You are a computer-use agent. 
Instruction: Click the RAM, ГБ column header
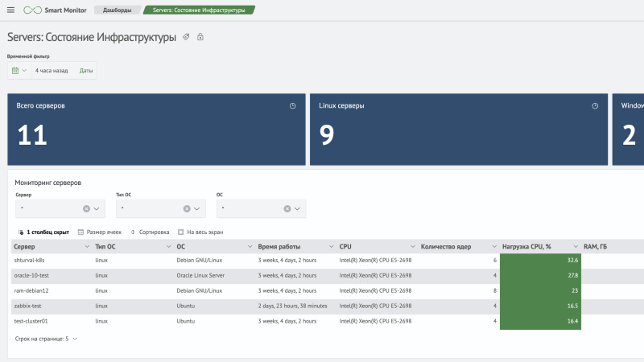[595, 247]
